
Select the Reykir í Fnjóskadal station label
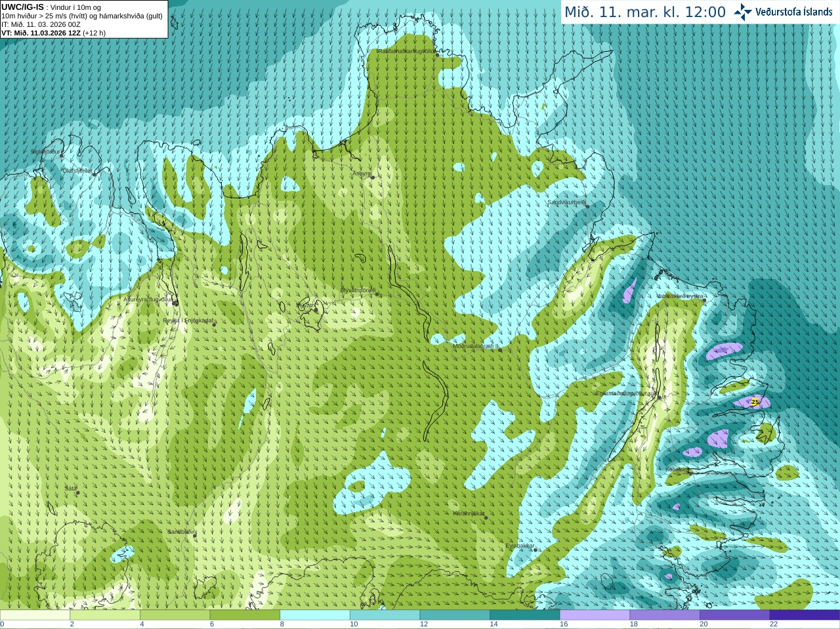(x=188, y=320)
